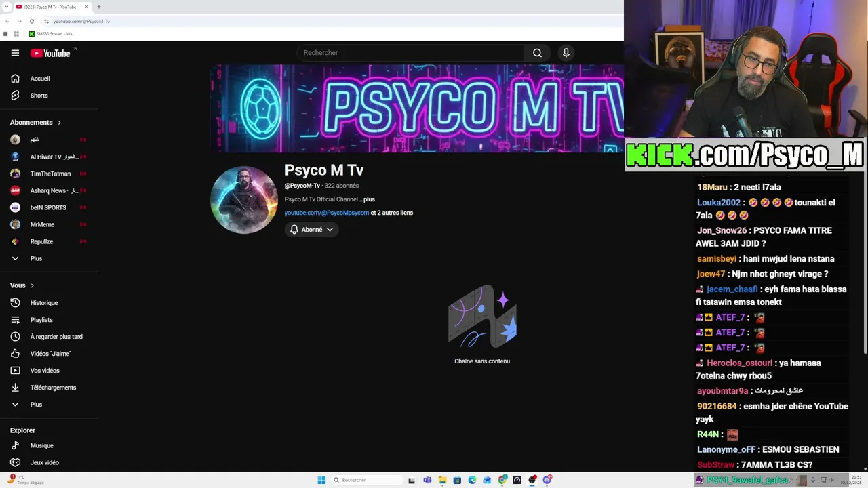Click the YouTube logo
868x488 pixels.
50,53
